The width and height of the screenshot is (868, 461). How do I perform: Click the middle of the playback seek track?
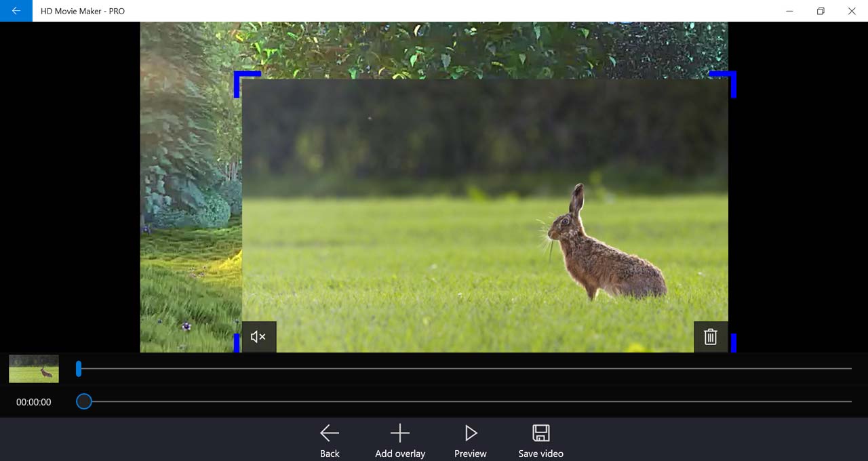click(x=468, y=401)
